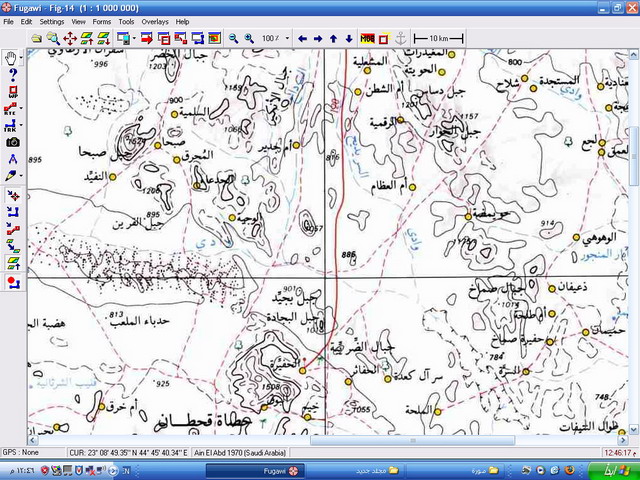The height and width of the screenshot is (480, 640).
Task: Click the GPS device transfer icon
Action: [123, 39]
